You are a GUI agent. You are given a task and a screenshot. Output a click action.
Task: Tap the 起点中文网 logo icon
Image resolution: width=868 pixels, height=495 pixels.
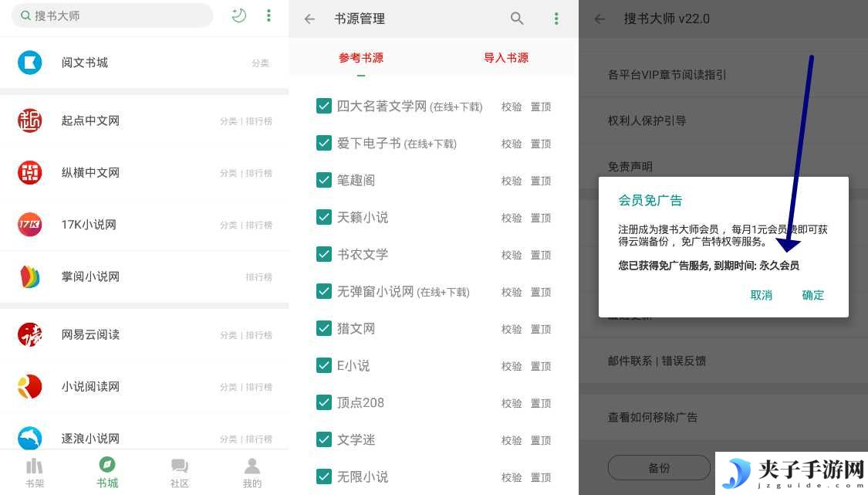click(30, 120)
